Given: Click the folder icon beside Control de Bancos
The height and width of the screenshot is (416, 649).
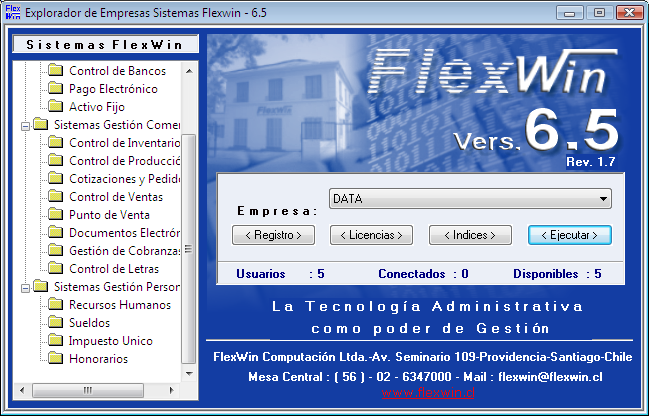Looking at the screenshot, I should click(55, 71).
